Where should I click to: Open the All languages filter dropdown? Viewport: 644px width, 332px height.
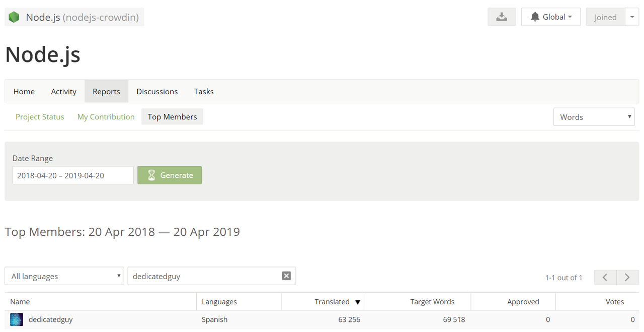coord(64,276)
